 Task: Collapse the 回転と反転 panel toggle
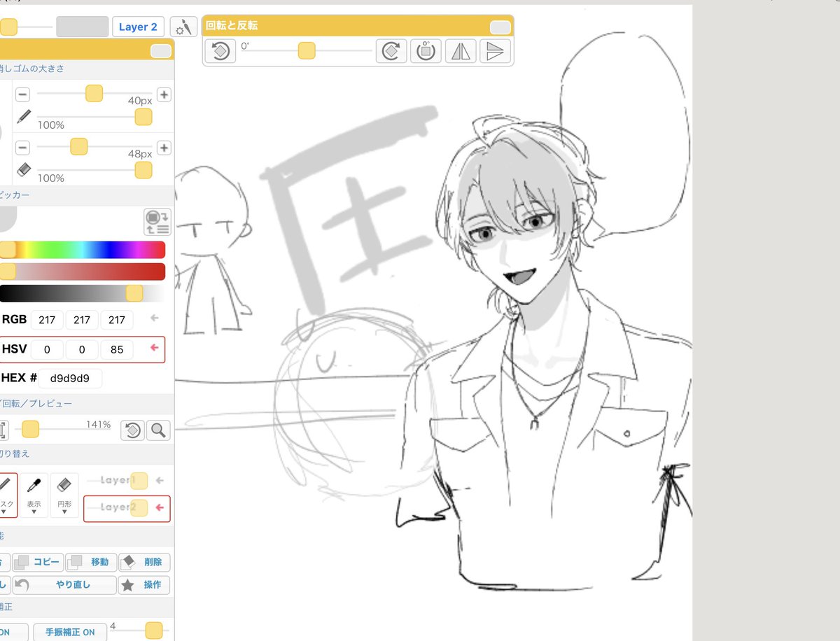pyautogui.click(x=500, y=27)
